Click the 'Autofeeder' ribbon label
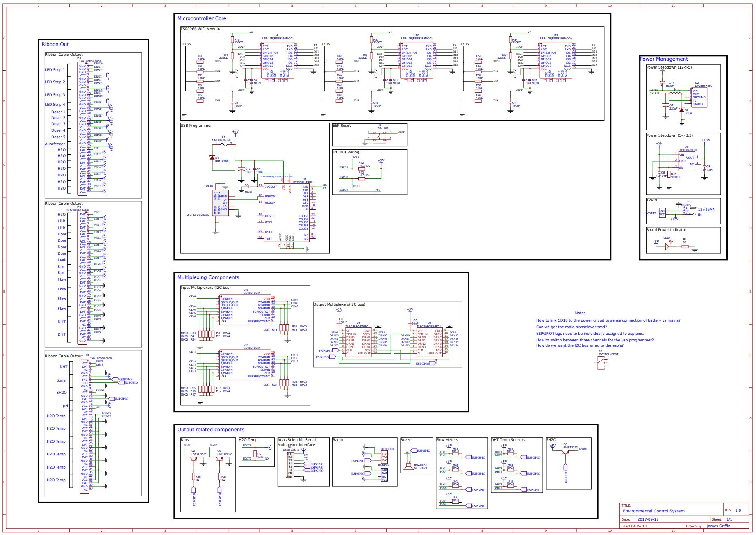 (x=55, y=144)
